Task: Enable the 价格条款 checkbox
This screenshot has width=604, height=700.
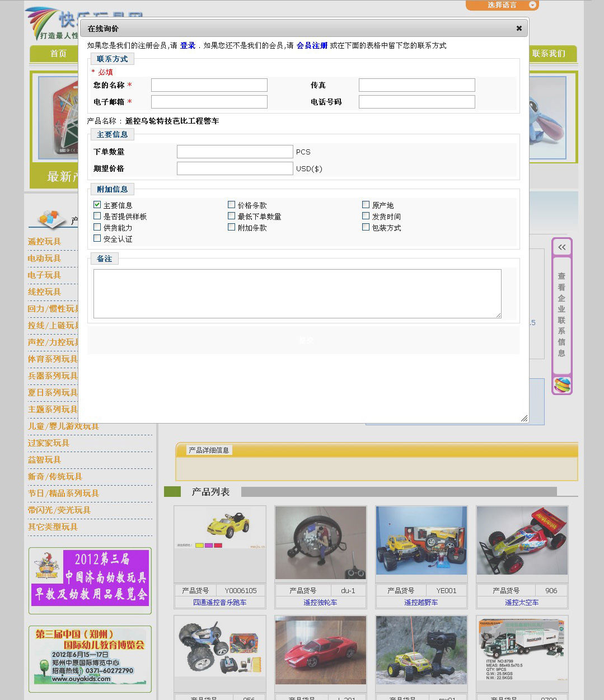Action: coord(231,205)
